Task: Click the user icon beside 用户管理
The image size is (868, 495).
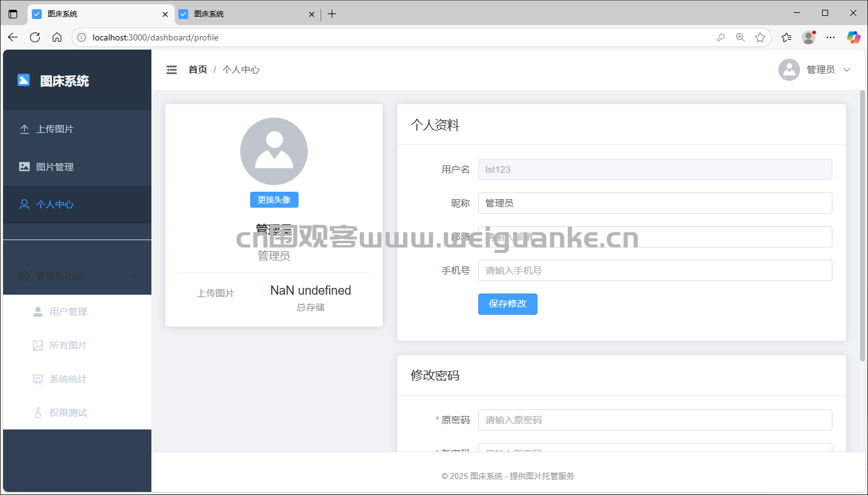Action: click(38, 312)
